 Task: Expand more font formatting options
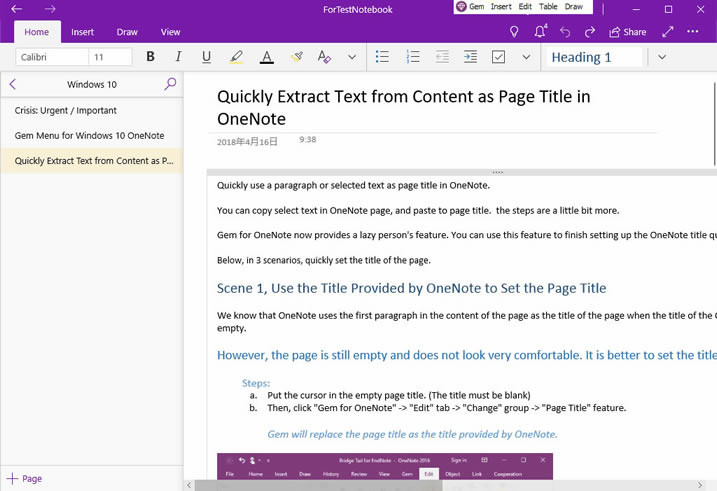click(x=352, y=57)
